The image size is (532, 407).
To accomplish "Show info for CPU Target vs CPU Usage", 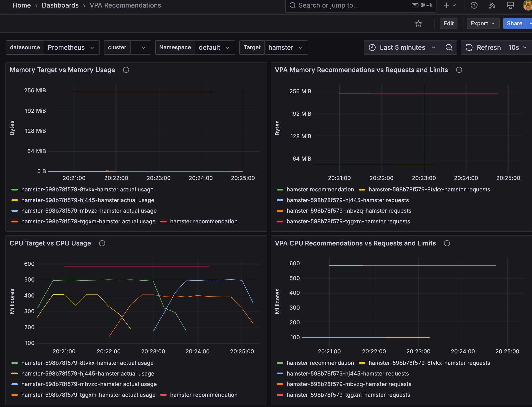I will tap(102, 243).
